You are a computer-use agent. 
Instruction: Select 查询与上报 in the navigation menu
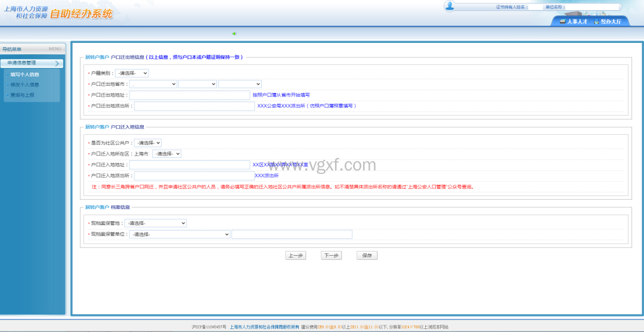pyautogui.click(x=23, y=95)
